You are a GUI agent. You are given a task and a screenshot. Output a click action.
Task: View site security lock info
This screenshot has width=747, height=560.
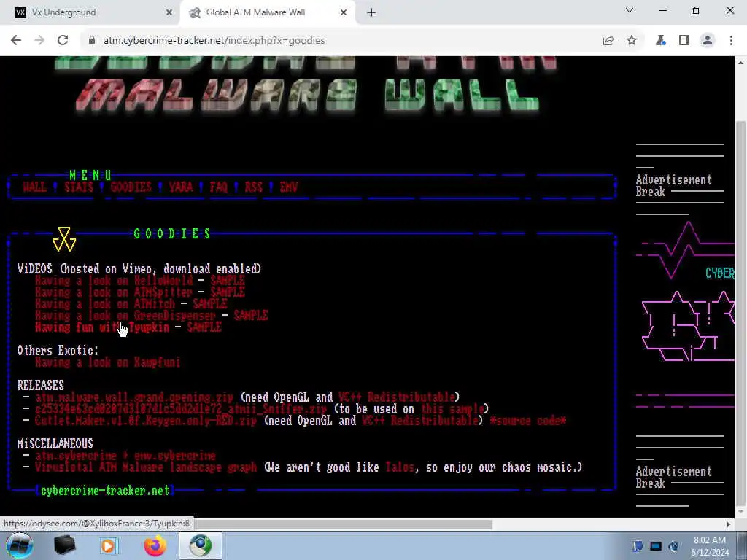click(92, 41)
